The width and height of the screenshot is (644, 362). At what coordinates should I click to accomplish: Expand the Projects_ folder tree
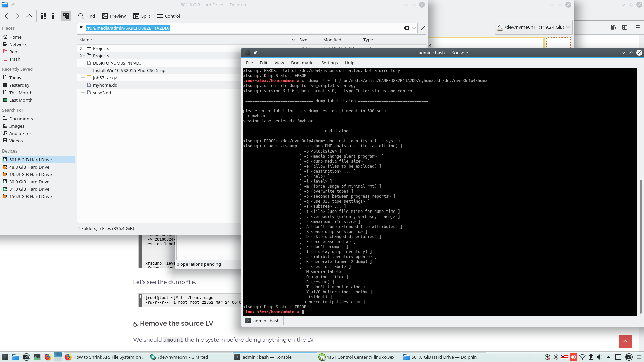[x=81, y=56]
